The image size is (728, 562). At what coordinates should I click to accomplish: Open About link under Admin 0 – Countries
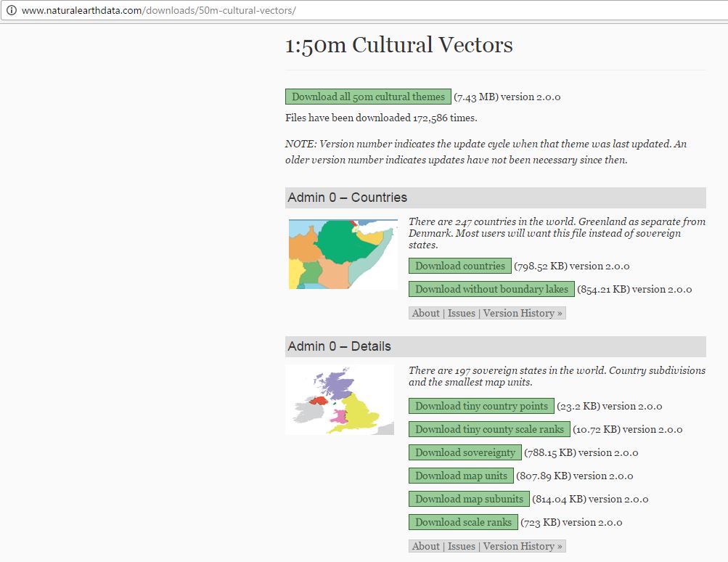coord(425,314)
